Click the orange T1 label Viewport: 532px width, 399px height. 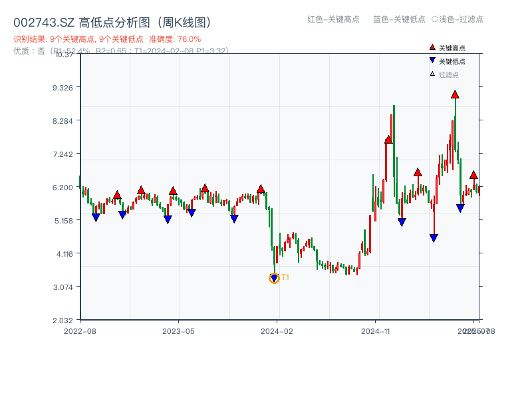point(285,277)
